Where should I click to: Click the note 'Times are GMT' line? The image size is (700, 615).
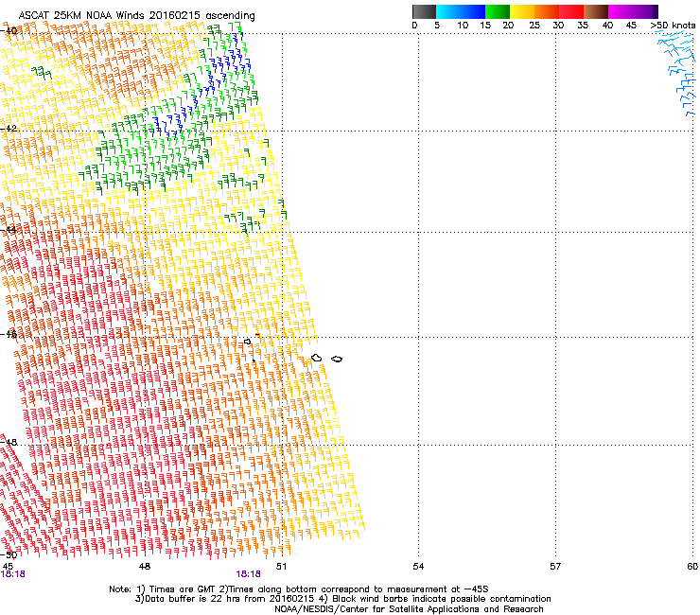299,589
